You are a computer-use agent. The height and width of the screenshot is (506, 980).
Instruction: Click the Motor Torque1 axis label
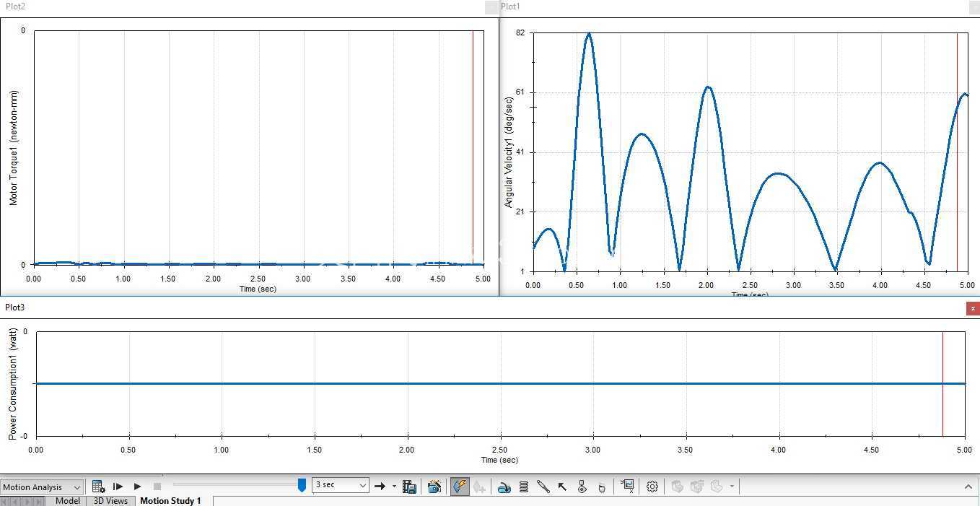tap(13, 148)
